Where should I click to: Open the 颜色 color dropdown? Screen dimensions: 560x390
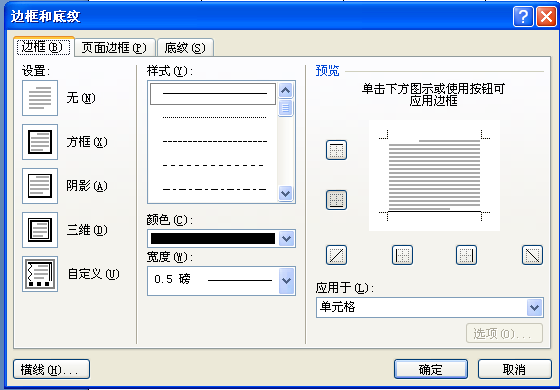(286, 239)
